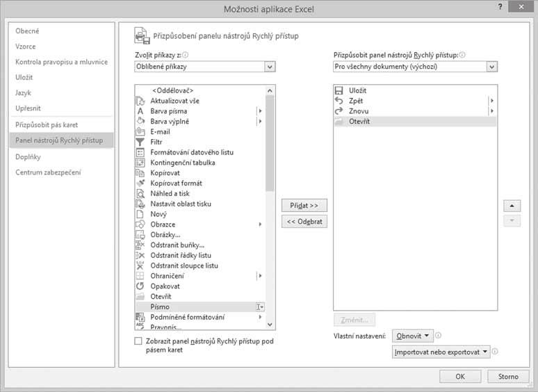The width and height of the screenshot is (538, 392).
Task: Expand Barva výplně submenu arrow
Action: (x=260, y=121)
